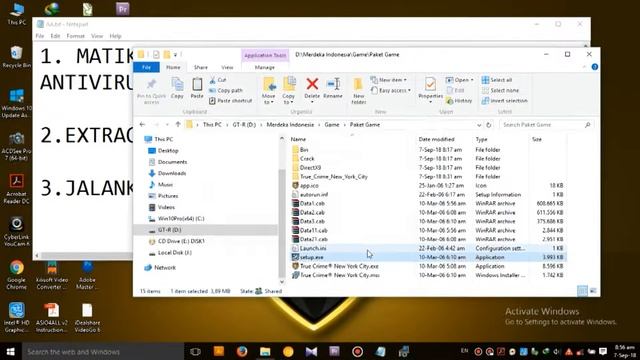Switch to the Home ribbon tab

click(173, 67)
